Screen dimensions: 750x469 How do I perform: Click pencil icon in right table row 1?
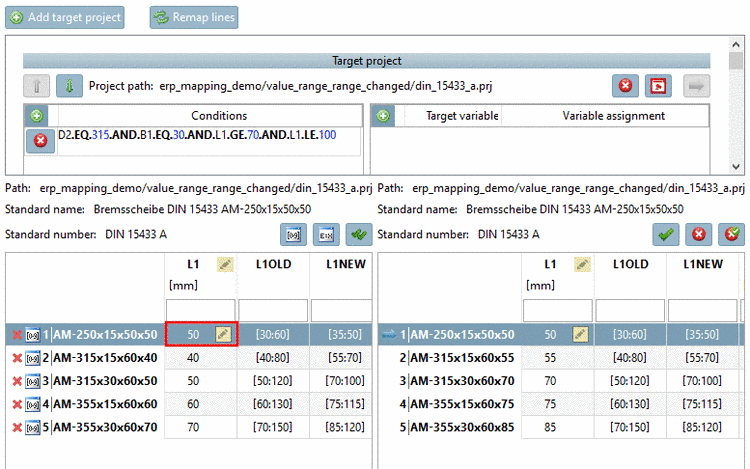pos(580,334)
